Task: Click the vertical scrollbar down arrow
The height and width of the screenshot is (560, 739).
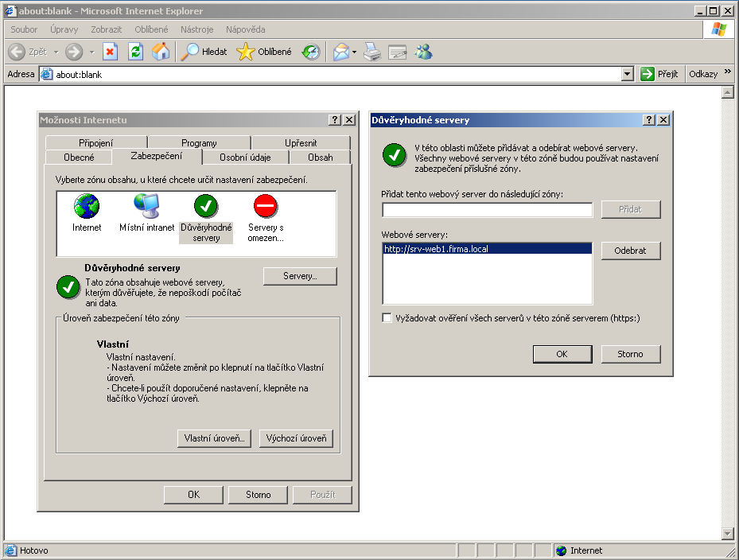Action: (728, 534)
